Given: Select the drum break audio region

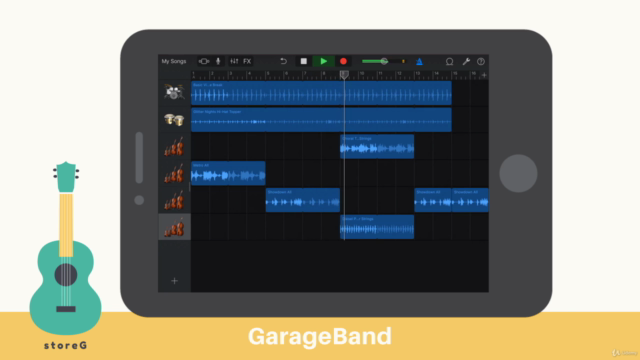Looking at the screenshot, I should pos(321,93).
